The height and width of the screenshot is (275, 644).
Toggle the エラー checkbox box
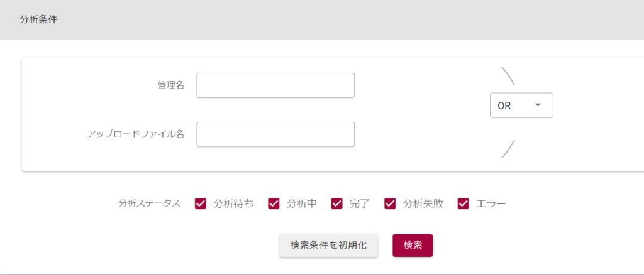point(464,203)
